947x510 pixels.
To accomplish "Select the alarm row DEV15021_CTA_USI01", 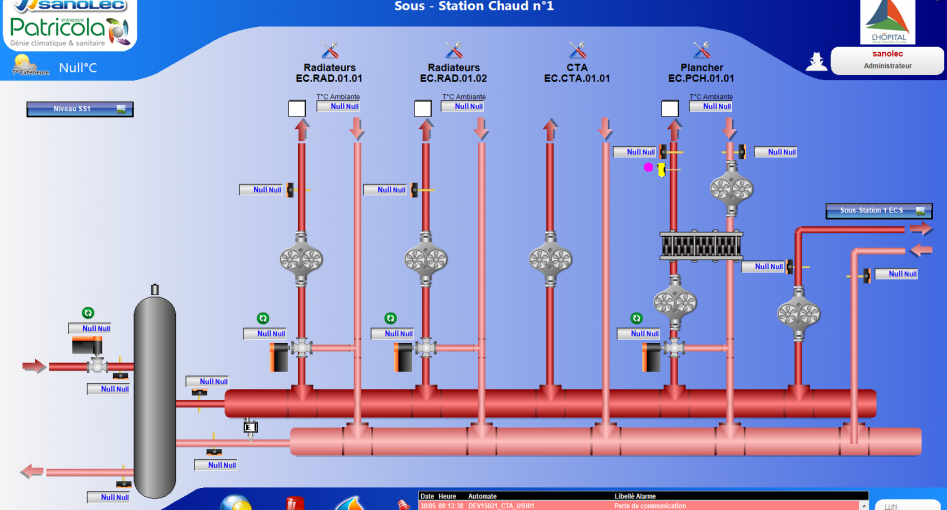I will tap(642, 505).
